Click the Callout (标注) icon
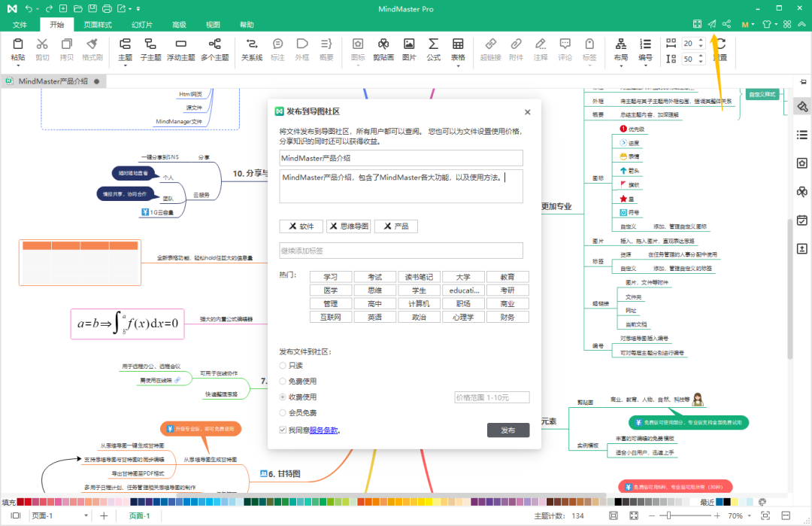Screen dimensions: 812x526 coord(277,44)
